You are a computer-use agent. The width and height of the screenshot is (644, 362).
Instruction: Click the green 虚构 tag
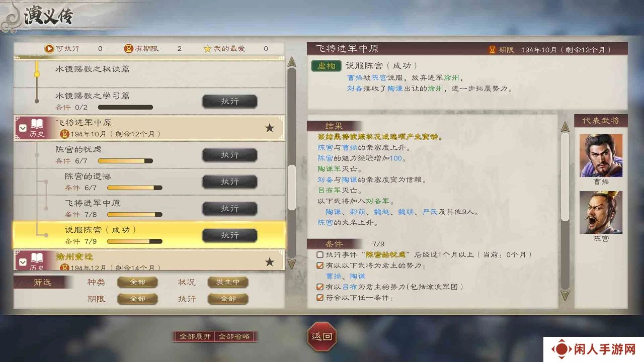pyautogui.click(x=326, y=66)
